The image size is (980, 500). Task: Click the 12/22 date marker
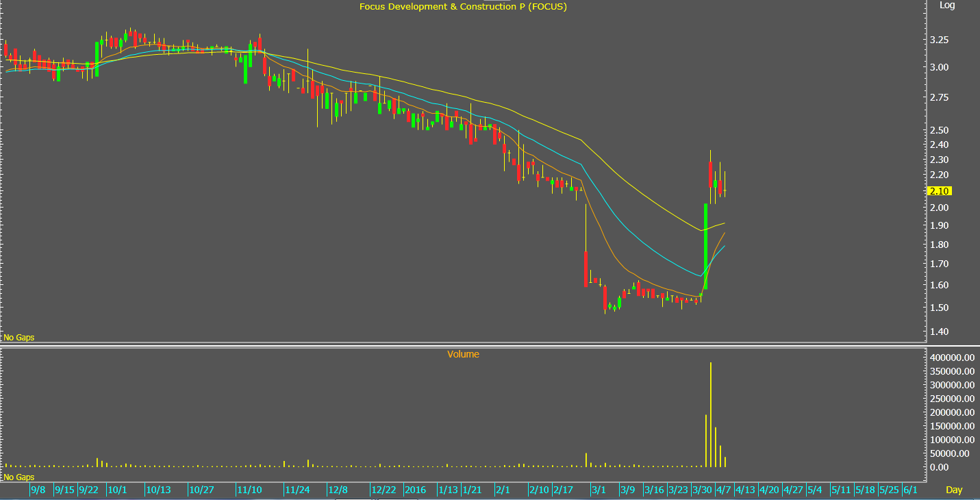(x=384, y=490)
